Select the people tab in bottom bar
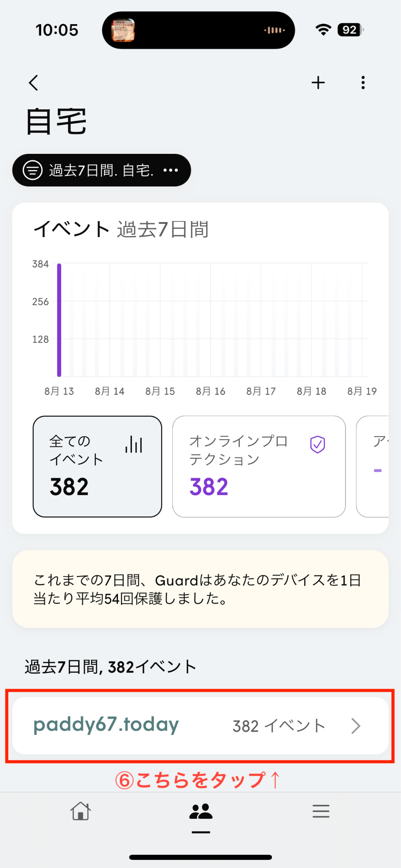 [201, 812]
